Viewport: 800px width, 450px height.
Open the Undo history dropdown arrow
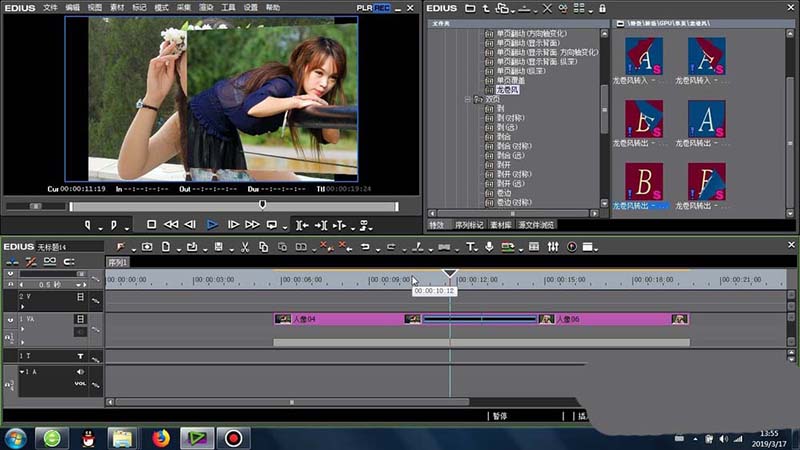pyautogui.click(x=378, y=249)
